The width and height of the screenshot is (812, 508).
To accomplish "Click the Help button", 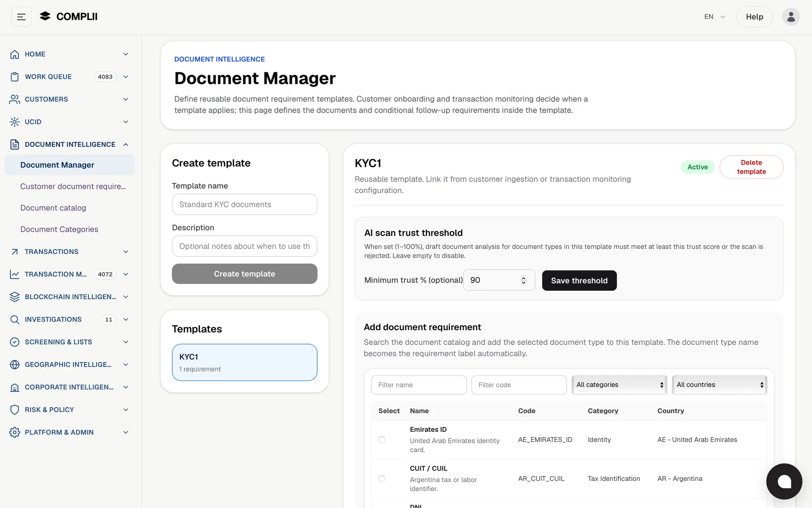I will coord(754,17).
